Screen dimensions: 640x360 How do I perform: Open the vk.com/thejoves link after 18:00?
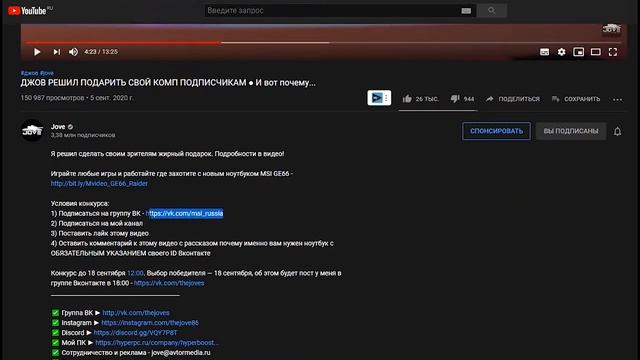coord(169,283)
